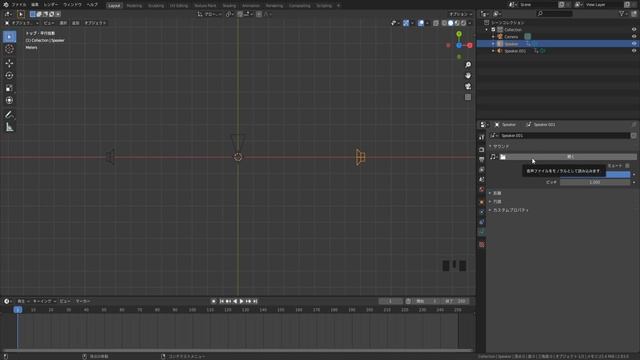The image size is (640, 360).
Task: Enable rendered viewport shading mode
Action: (x=463, y=23)
